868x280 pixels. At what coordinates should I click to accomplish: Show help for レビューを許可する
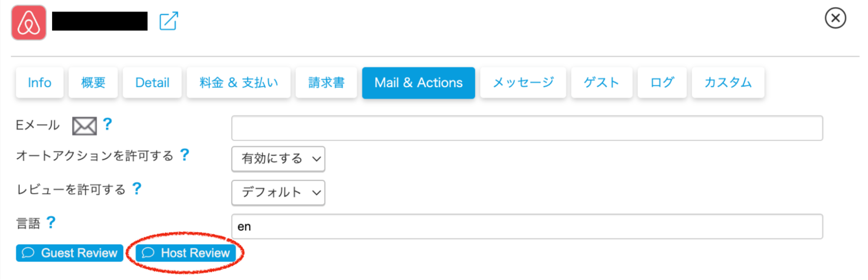click(137, 189)
